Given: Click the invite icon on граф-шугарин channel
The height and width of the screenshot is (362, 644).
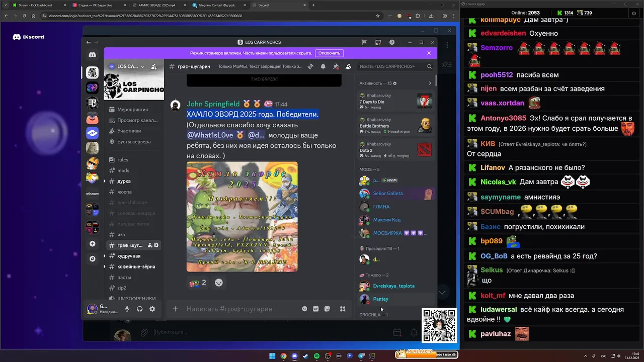Looking at the screenshot, I should pyautogui.click(x=149, y=245).
